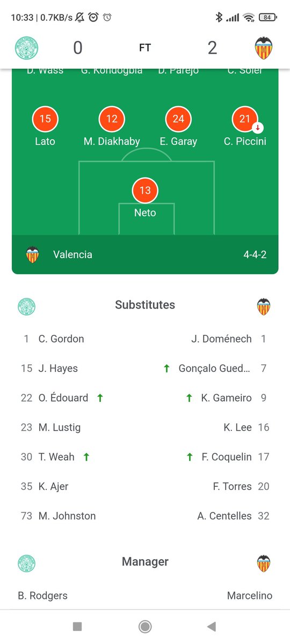
Task: Open F. Coquelin substitute entry
Action: pos(227,457)
